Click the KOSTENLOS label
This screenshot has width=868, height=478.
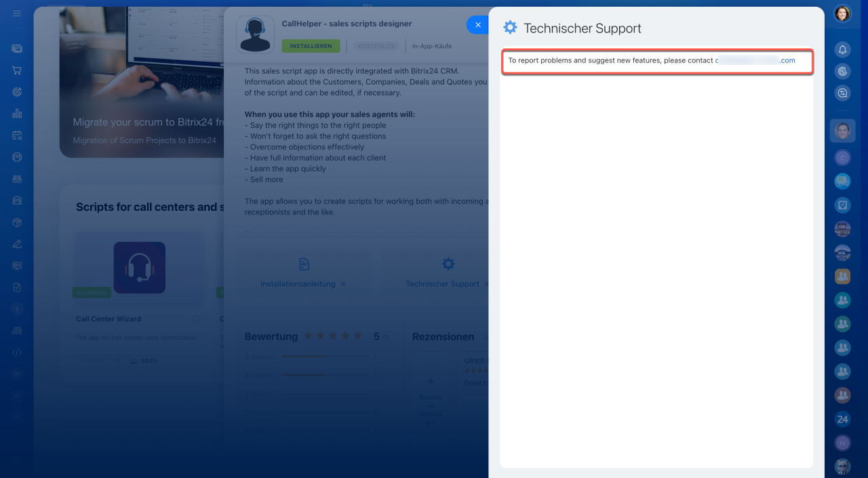tap(375, 46)
